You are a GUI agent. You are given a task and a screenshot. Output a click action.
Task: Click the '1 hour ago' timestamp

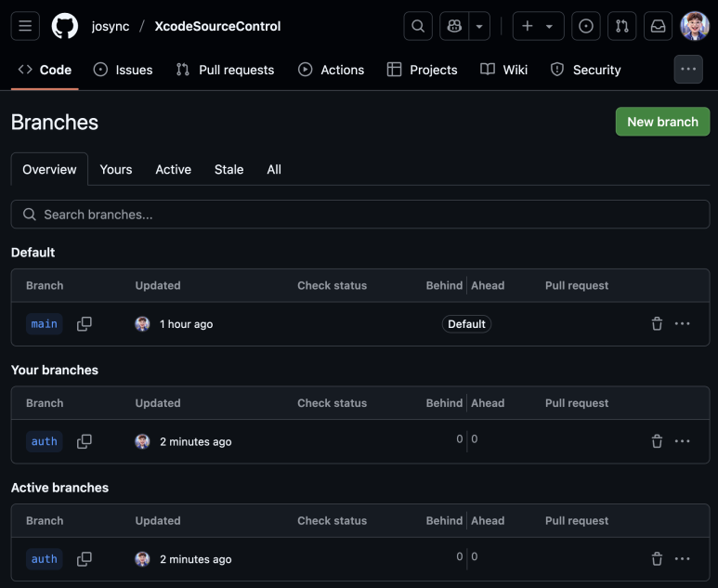pos(187,324)
